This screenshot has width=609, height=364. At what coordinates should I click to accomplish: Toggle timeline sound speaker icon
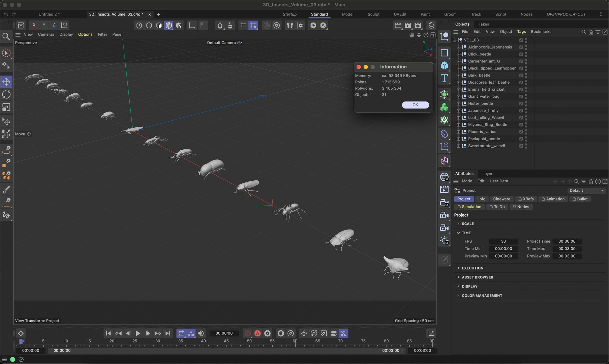[201, 333]
